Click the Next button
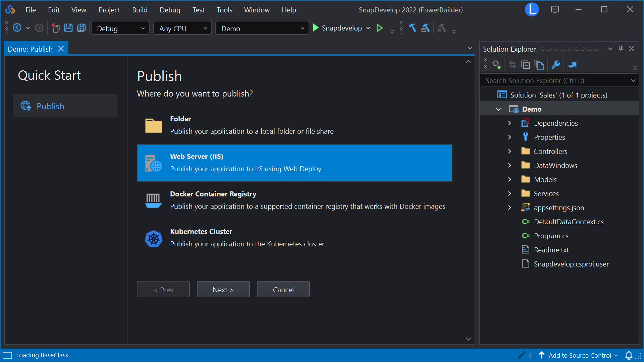This screenshot has width=644, height=362. 223,290
